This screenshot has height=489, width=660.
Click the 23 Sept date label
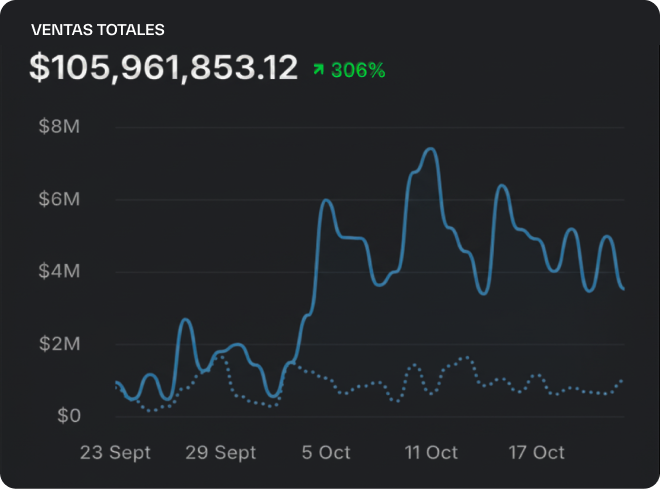point(115,453)
